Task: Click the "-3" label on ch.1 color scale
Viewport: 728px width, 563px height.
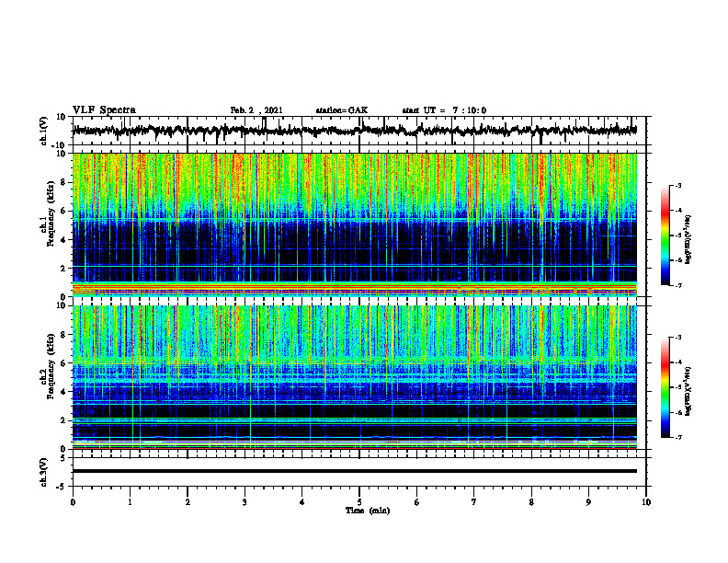Action: click(678, 185)
